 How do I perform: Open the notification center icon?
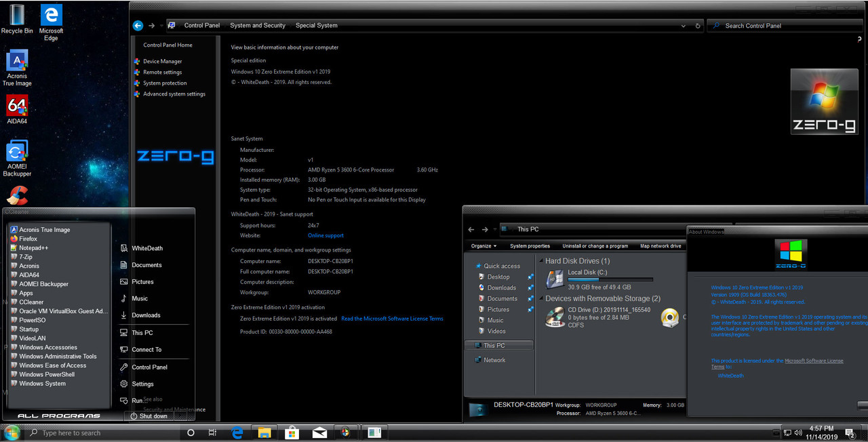click(850, 433)
